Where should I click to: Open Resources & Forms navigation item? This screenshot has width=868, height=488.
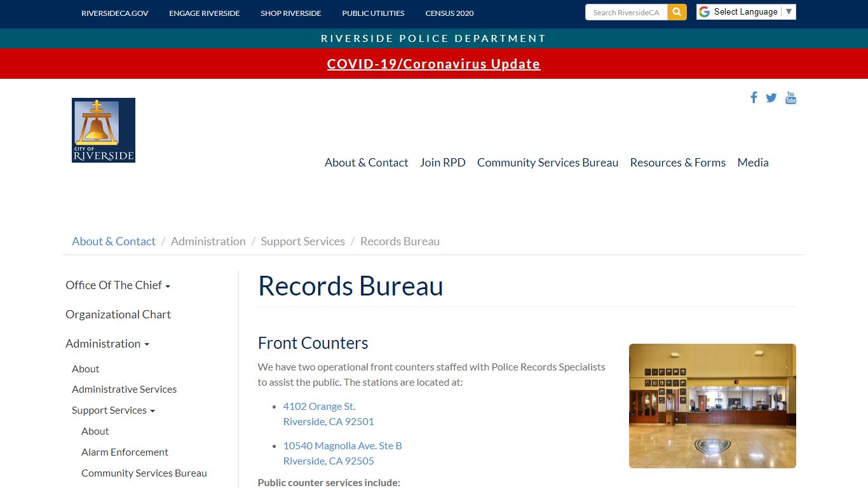pos(678,163)
